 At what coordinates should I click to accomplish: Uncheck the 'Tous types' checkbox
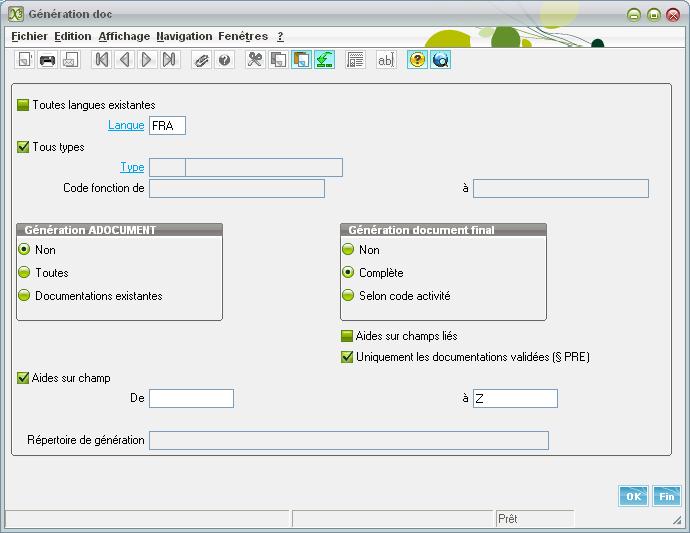pyautogui.click(x=23, y=147)
